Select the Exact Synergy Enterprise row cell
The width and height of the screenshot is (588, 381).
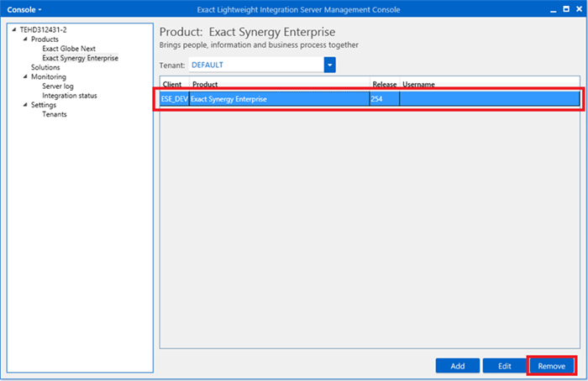pos(280,99)
